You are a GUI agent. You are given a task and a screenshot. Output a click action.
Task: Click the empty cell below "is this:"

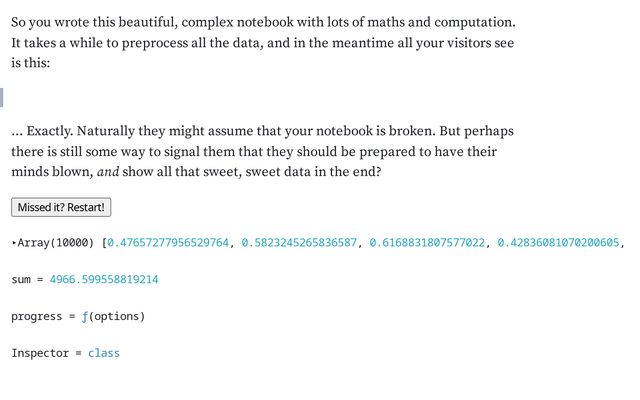261,98
